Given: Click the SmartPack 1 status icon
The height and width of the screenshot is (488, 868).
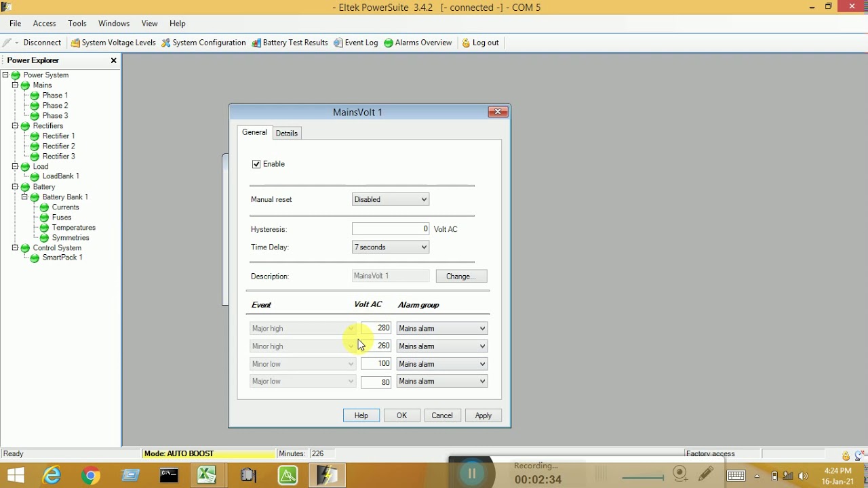Looking at the screenshot, I should pos(35,258).
